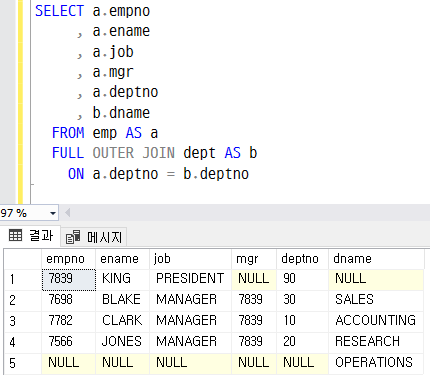Image resolution: width=430 pixels, height=379 pixels.
Task: Select row 4 header in results grid
Action: point(23,343)
